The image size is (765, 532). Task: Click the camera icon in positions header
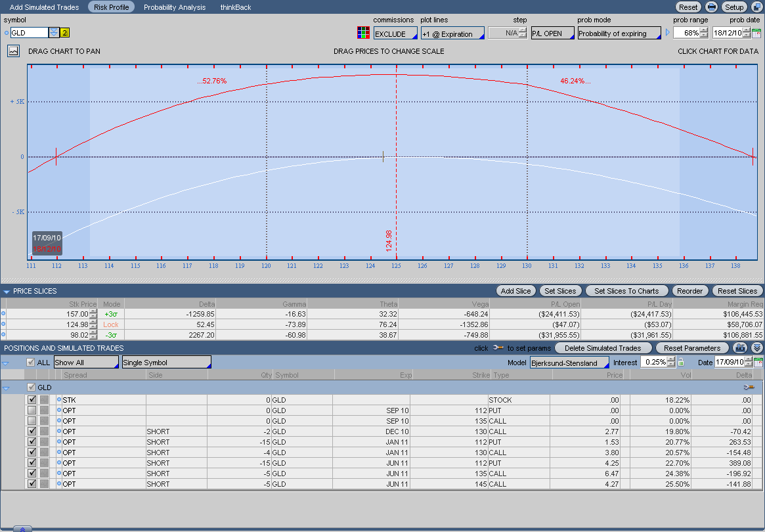click(x=740, y=348)
